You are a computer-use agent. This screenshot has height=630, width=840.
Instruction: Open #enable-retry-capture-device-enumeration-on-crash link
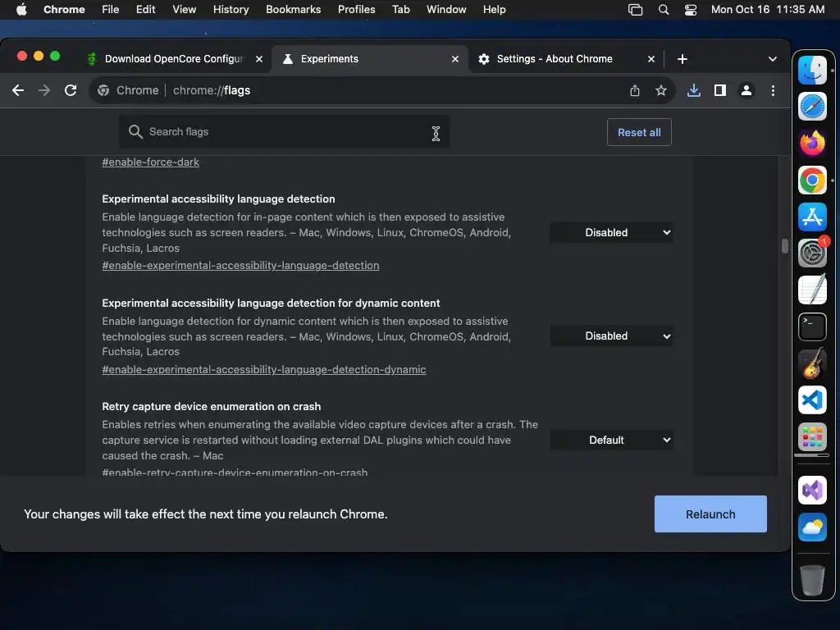point(235,472)
